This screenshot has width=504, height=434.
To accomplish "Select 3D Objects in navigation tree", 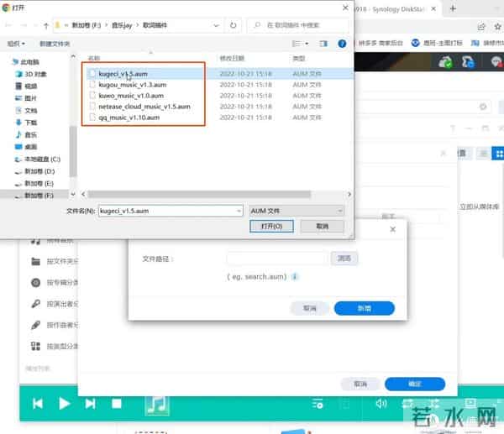I will (x=31, y=74).
